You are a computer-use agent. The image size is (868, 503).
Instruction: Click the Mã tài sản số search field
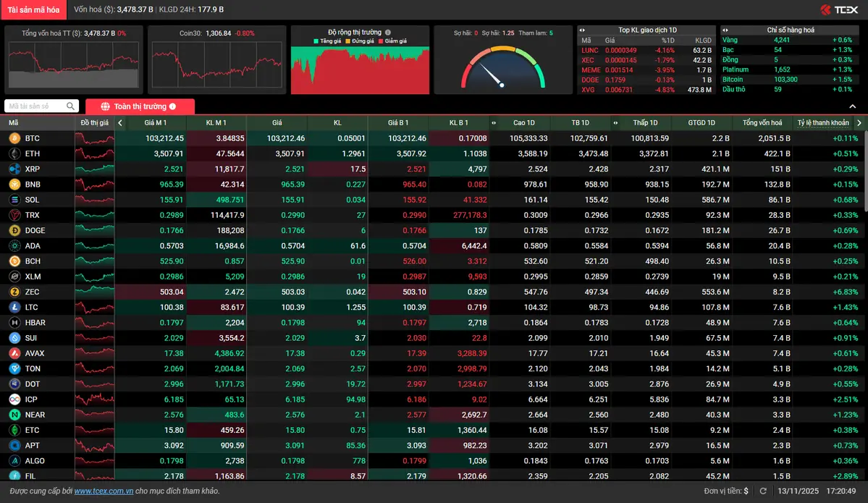pyautogui.click(x=35, y=106)
